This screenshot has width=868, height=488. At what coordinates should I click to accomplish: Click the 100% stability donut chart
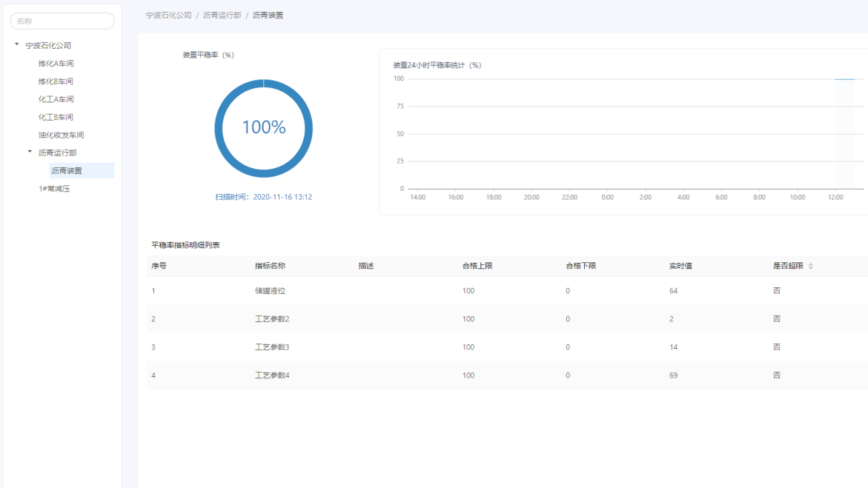point(263,128)
